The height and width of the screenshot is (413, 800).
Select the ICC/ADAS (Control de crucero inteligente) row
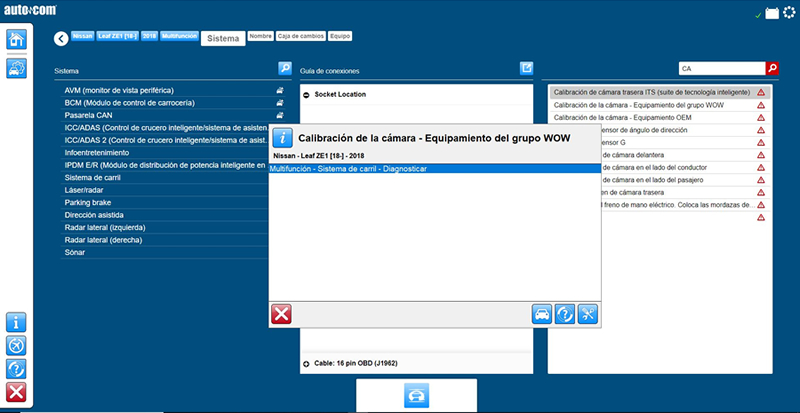click(165, 128)
